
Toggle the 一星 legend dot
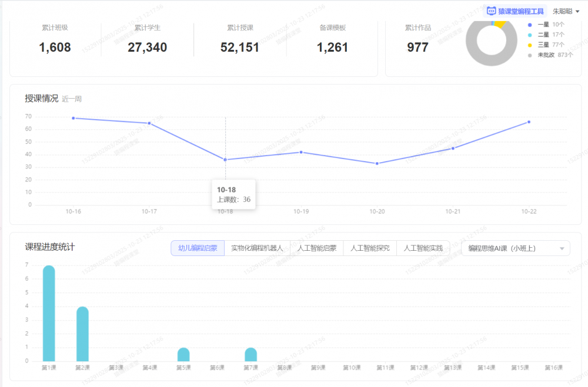pos(530,25)
